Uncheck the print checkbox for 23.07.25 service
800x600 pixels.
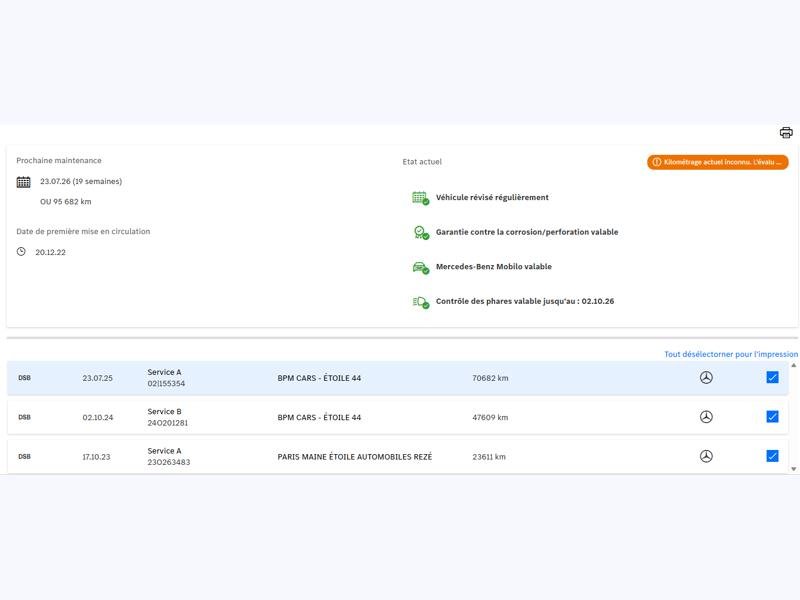[x=772, y=377]
